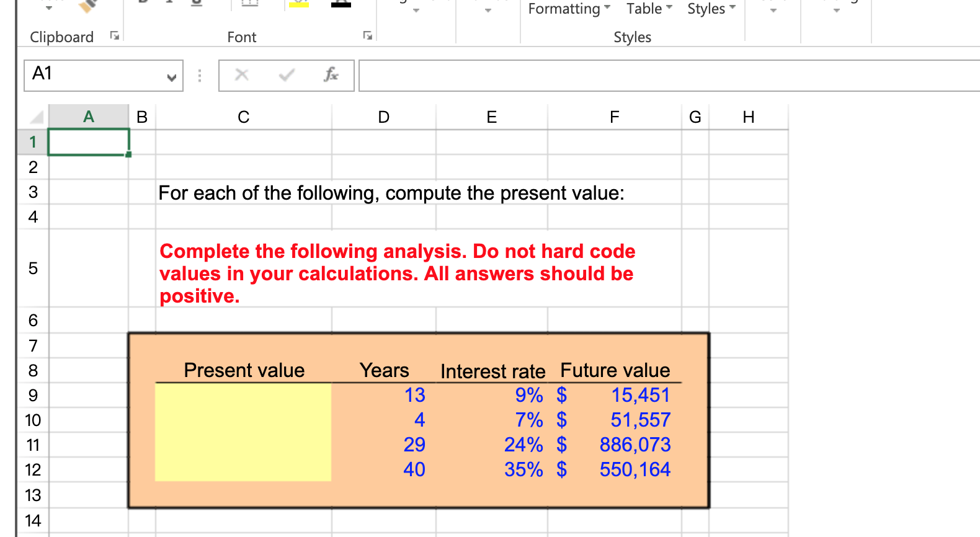Select the 'Future value' header cell
The height and width of the screenshot is (537, 980).
point(615,370)
